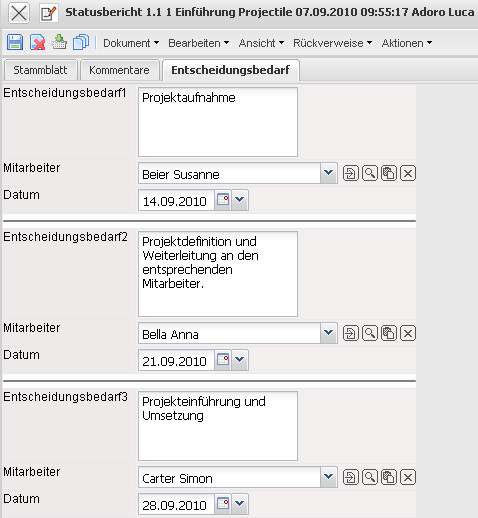478x518 pixels.
Task: Open the Rückverweise menu
Action: 333,43
